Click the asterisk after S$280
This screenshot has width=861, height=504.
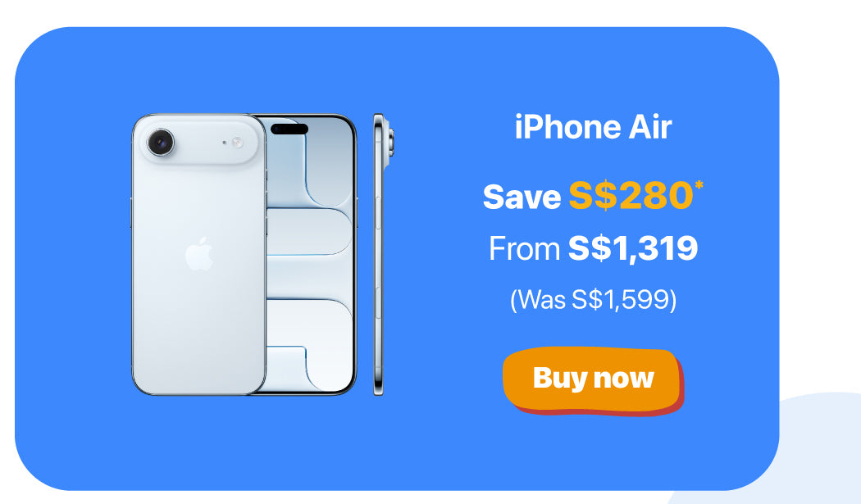[699, 185]
